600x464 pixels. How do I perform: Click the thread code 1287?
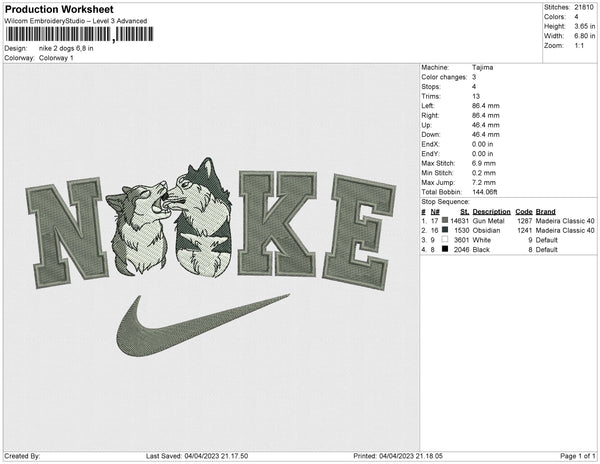[x=525, y=221]
